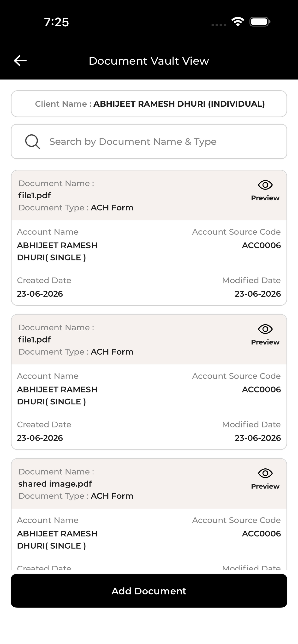
Task: Select modified date in second card
Action: coord(258,438)
